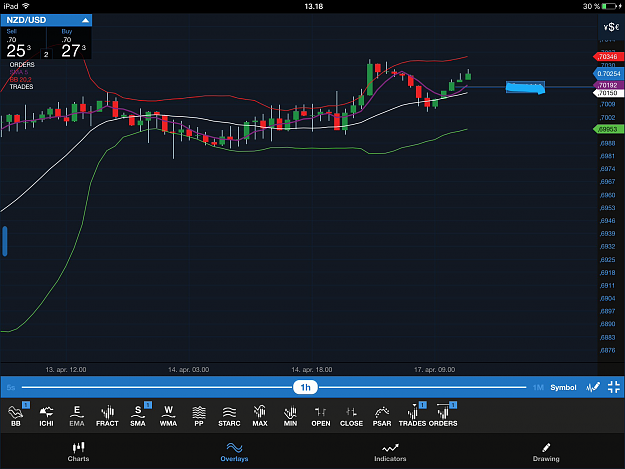Select the 5s timeframe end label
This screenshot has width=625, height=469.
(11, 387)
